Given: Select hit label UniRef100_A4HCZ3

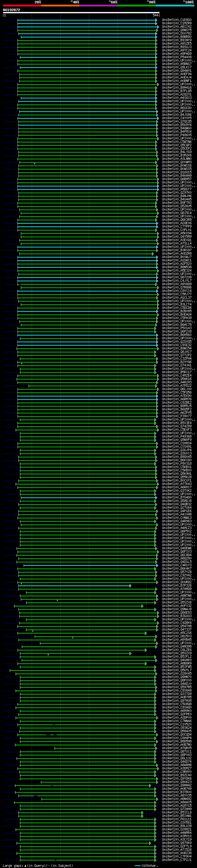Looking at the screenshot, I should pyautogui.click(x=176, y=528).
